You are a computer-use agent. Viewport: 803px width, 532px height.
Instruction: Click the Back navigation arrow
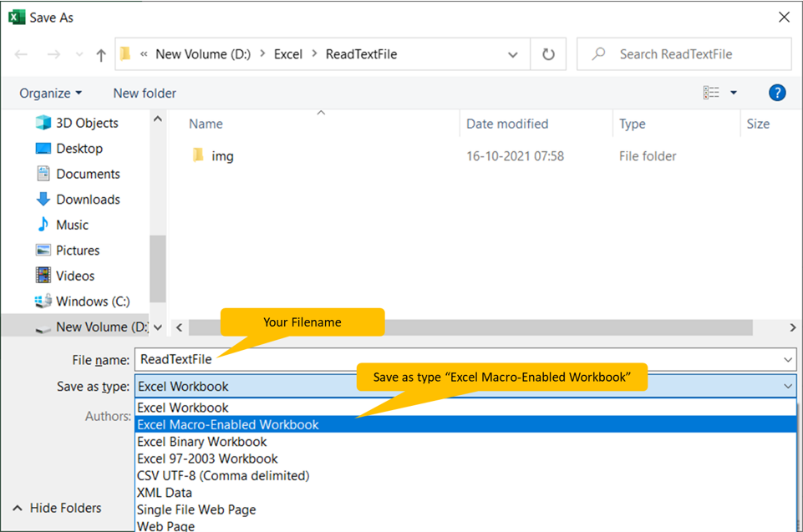point(21,54)
